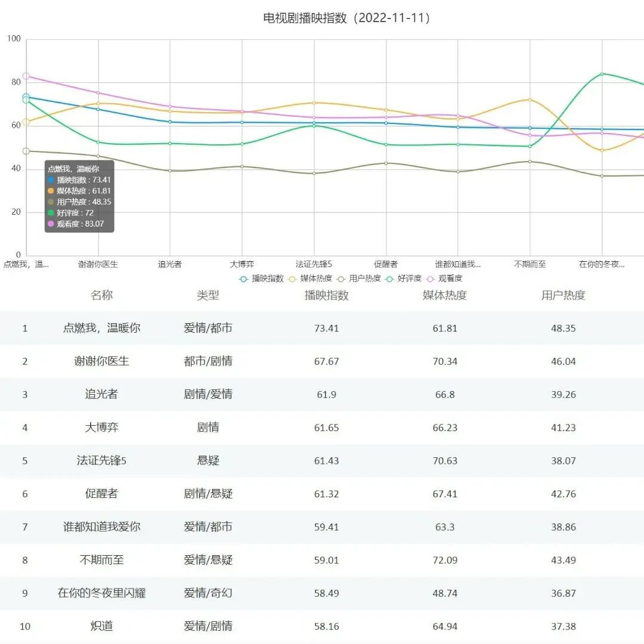Screen dimensions: 644x644
Task: Toggle the 好评度 legend item
Action: pyautogui.click(x=405, y=278)
